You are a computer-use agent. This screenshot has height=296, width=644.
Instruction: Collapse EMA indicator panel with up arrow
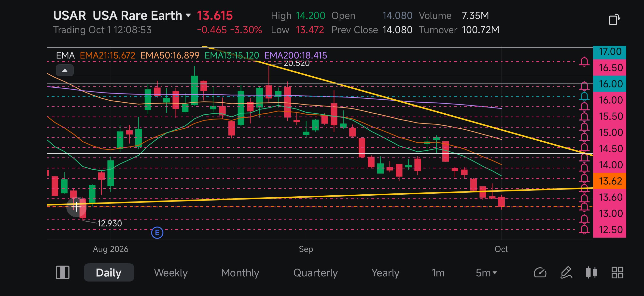[65, 70]
